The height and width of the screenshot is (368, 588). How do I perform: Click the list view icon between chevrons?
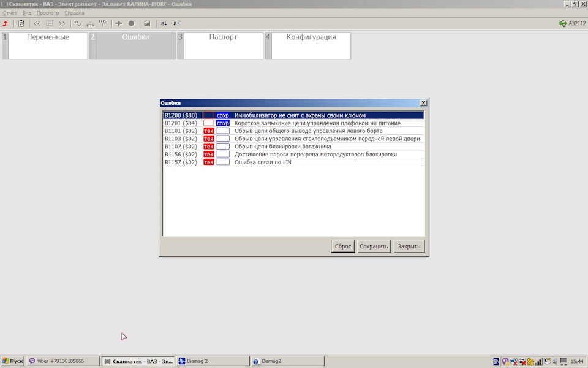pos(50,24)
